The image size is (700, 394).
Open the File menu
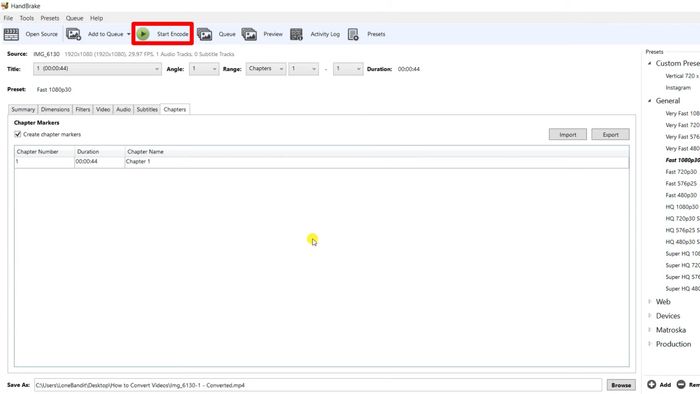coord(8,18)
